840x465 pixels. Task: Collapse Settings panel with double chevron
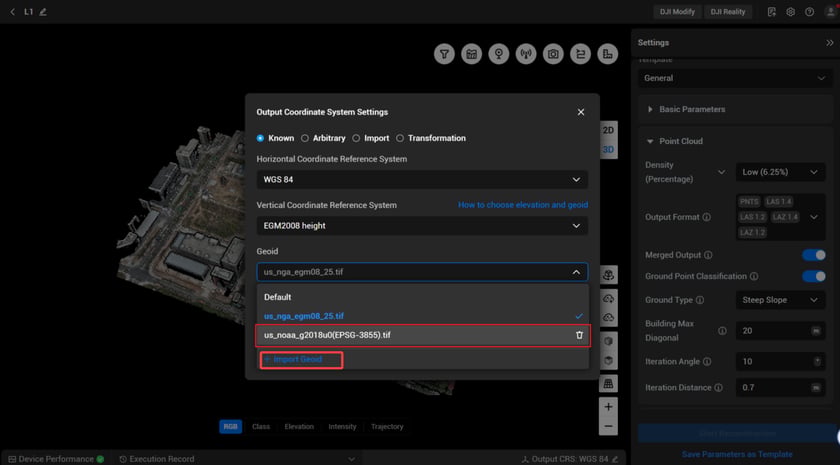pos(830,43)
